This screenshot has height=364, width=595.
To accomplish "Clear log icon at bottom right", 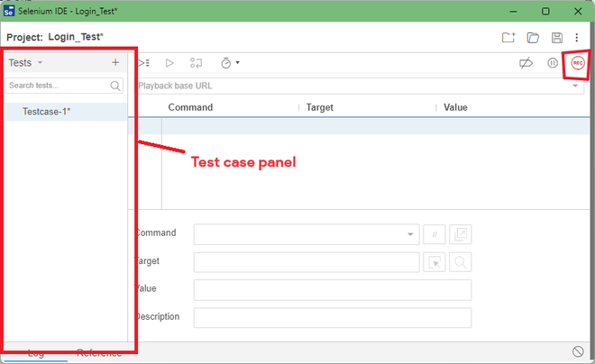I will coord(578,352).
